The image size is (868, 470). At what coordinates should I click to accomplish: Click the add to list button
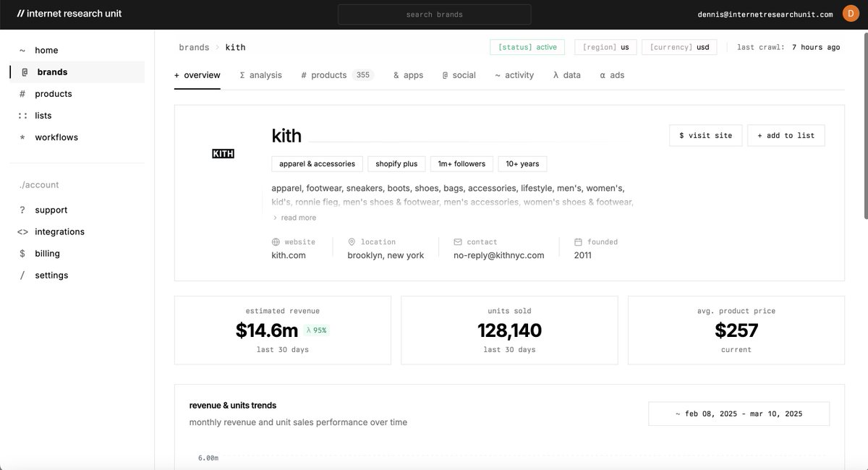coord(786,135)
